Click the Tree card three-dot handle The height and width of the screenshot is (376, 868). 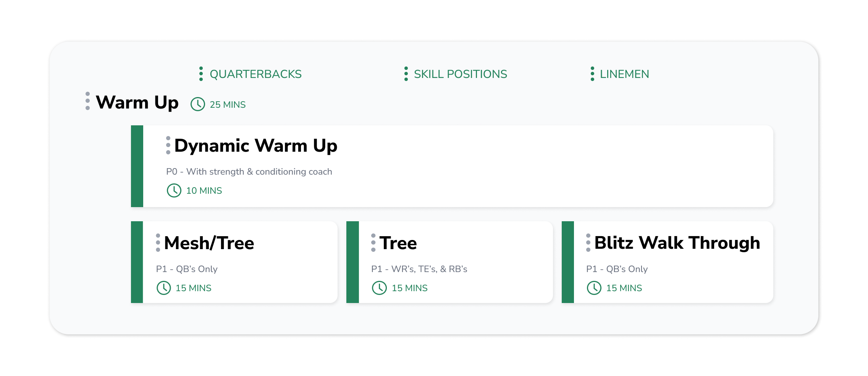[x=373, y=243]
